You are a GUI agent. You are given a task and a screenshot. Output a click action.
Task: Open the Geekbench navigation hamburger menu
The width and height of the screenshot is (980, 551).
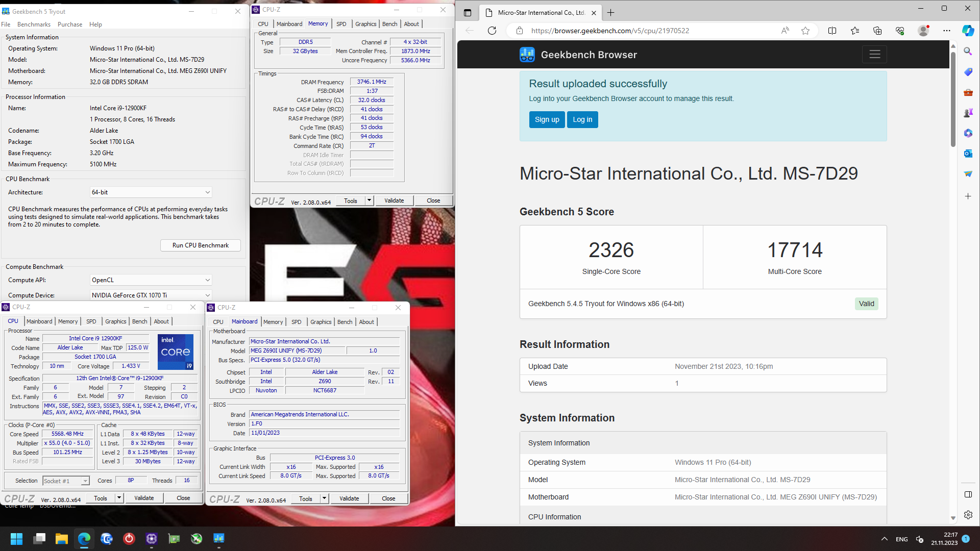(875, 54)
